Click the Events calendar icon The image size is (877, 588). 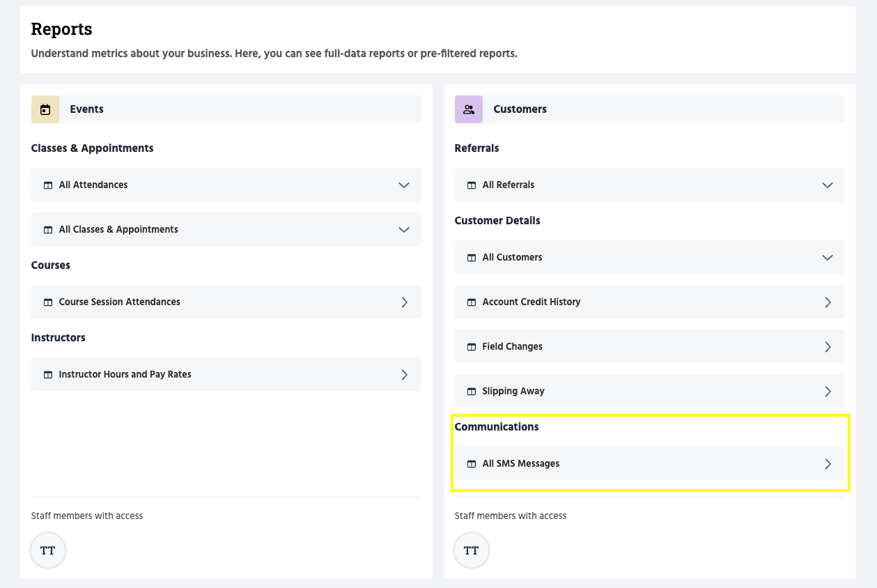point(45,109)
